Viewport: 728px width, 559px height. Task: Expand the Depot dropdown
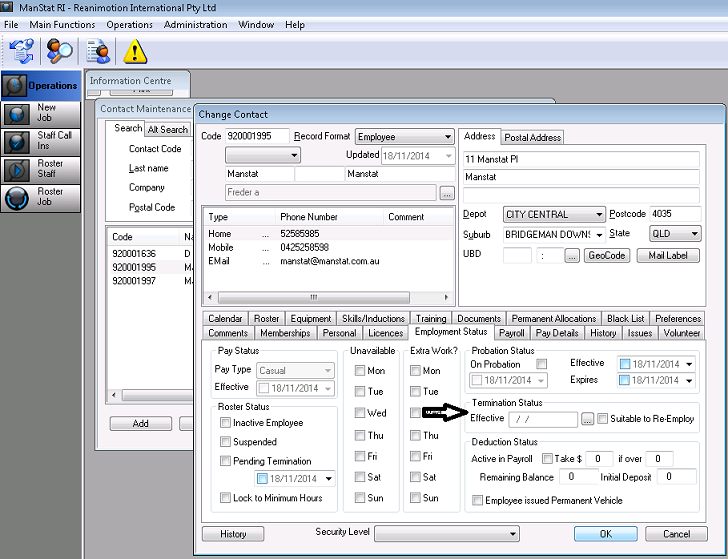coord(598,215)
